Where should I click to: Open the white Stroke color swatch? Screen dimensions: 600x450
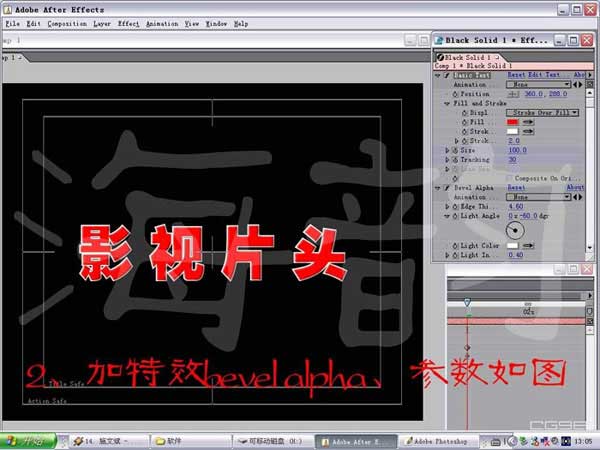512,132
